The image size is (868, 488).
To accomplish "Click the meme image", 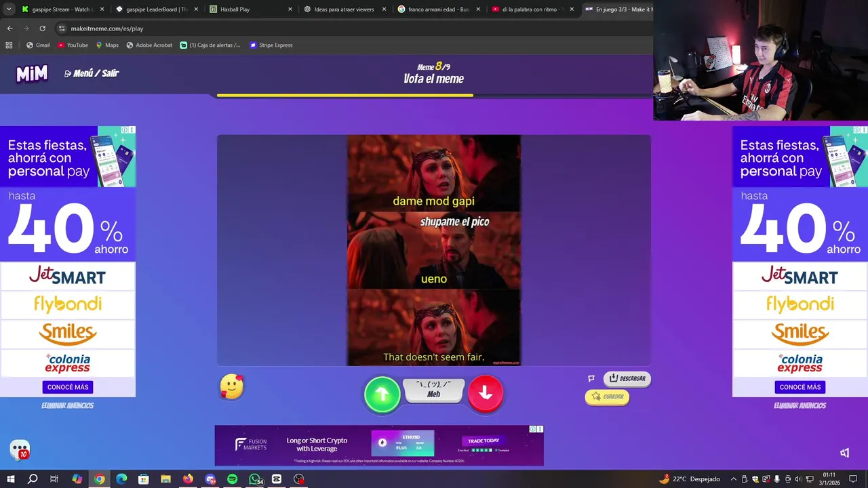I will click(434, 251).
